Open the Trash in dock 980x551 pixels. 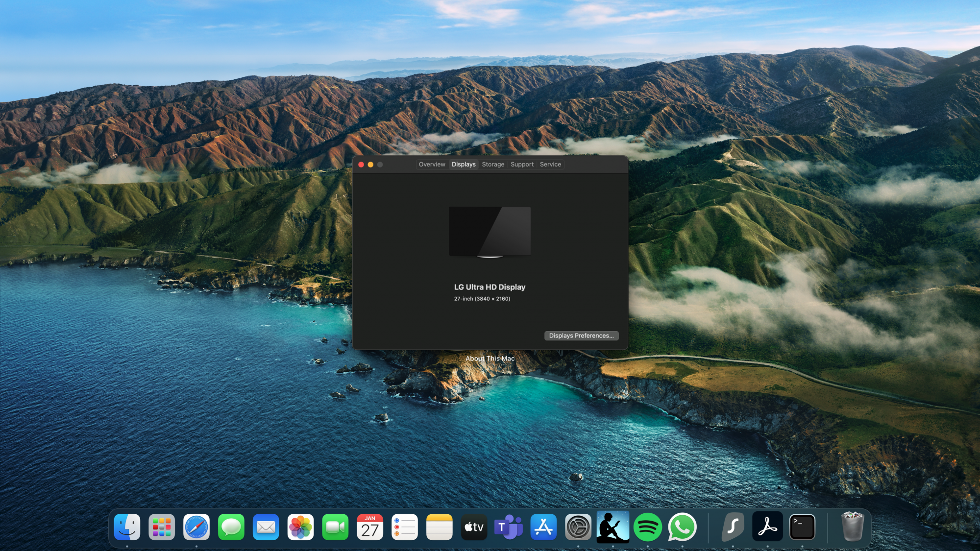tap(852, 527)
